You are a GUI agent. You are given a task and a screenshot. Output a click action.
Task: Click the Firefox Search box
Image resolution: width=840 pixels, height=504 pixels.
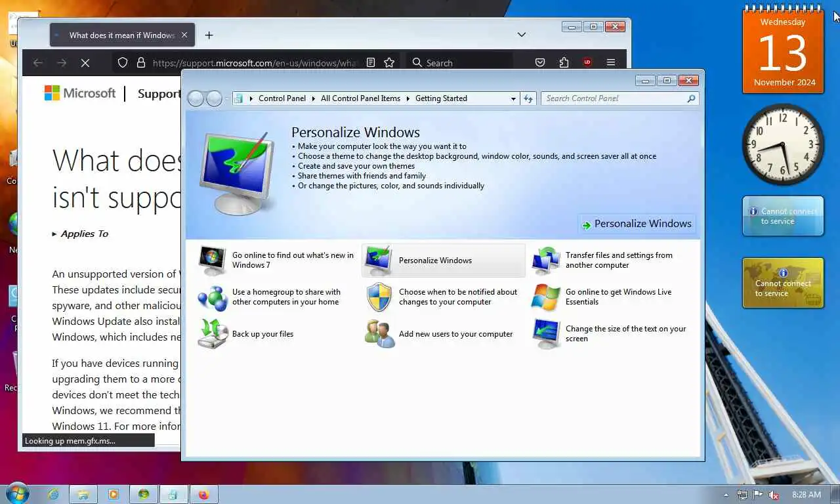[459, 63]
